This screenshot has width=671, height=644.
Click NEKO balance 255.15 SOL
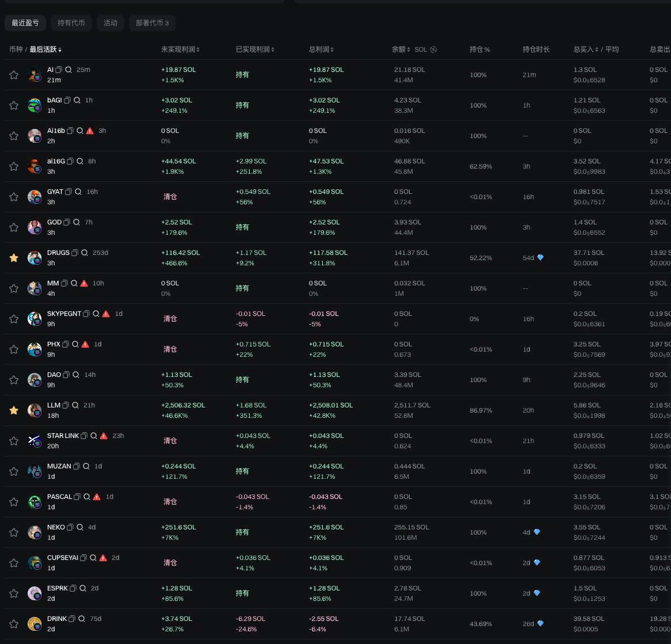[411, 527]
